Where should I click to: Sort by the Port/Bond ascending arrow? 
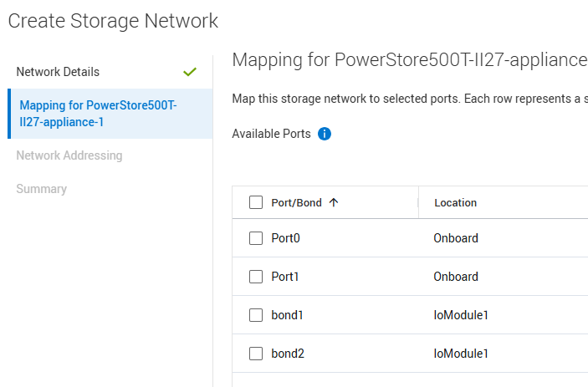[334, 202]
